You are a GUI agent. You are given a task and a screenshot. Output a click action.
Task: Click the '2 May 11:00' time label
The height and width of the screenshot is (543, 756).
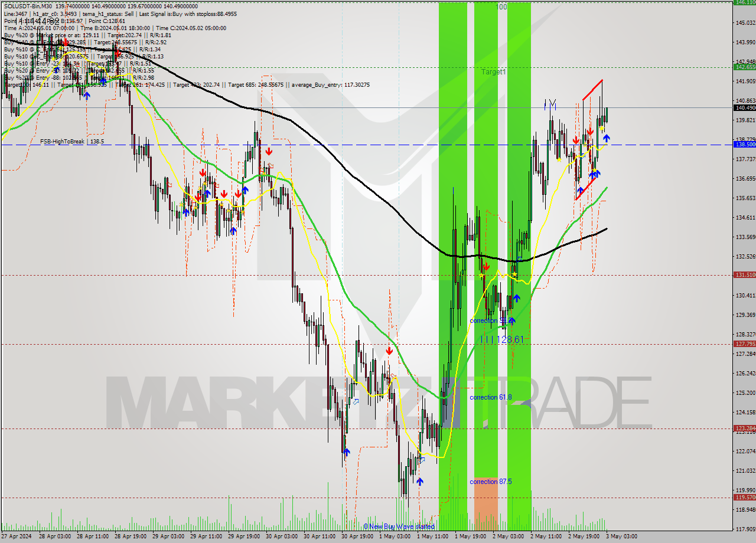547,537
